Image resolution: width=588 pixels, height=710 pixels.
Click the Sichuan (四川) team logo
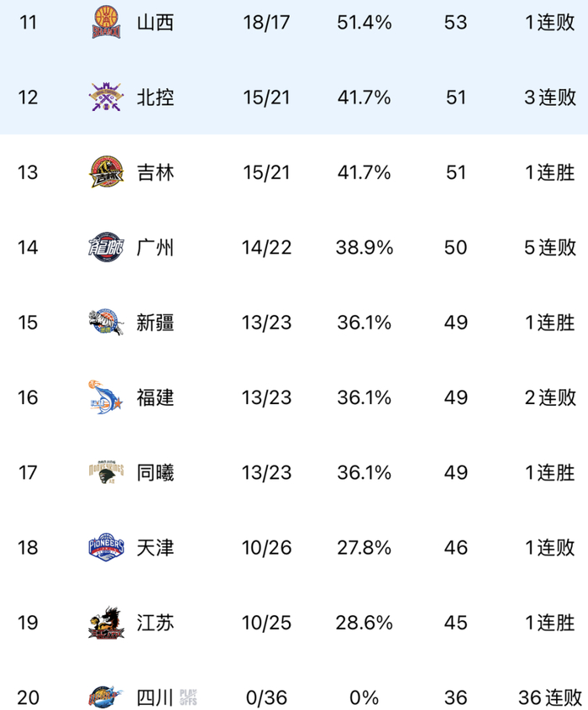pyautogui.click(x=106, y=697)
